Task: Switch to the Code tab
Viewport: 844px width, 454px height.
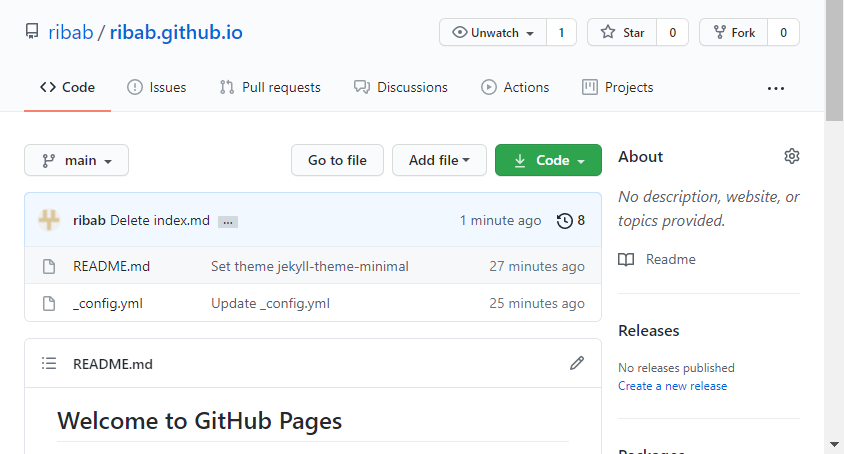Action: pos(67,87)
